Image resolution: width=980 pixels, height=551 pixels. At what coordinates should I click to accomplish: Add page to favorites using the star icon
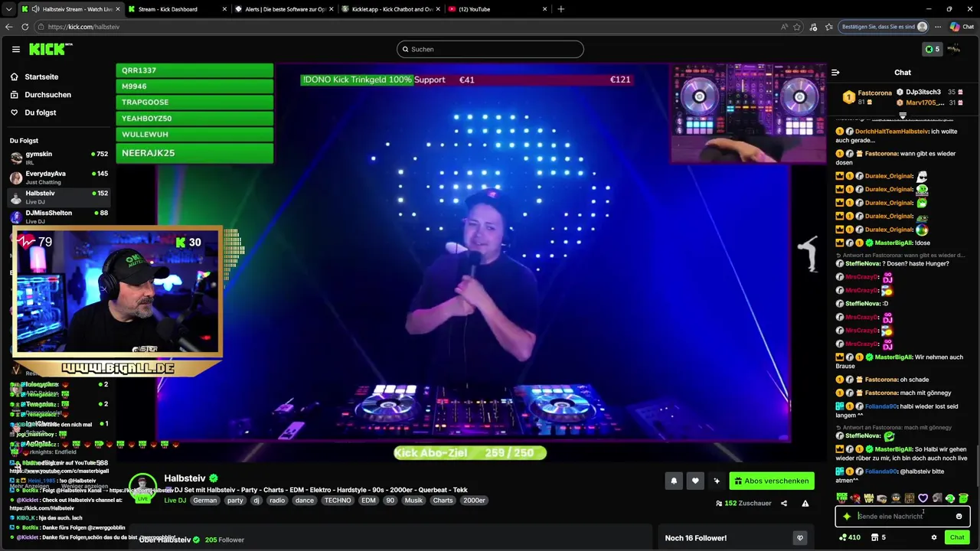point(797,27)
